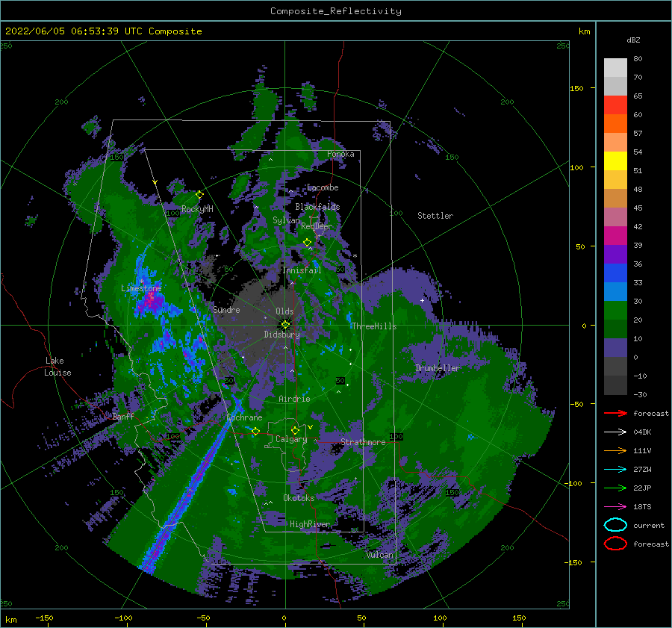Screen dimensions: 672x628
Task: Click the yellow Y marker right of Calgary diamond
Action: point(311,427)
